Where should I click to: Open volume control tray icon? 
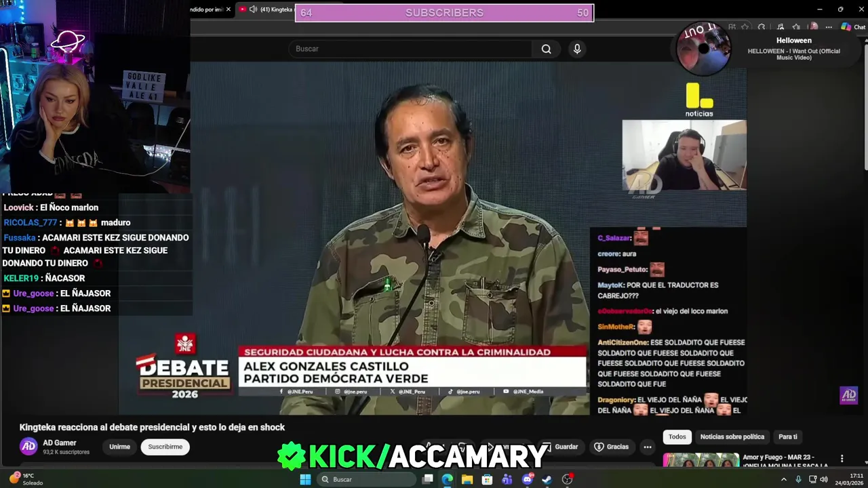click(824, 479)
